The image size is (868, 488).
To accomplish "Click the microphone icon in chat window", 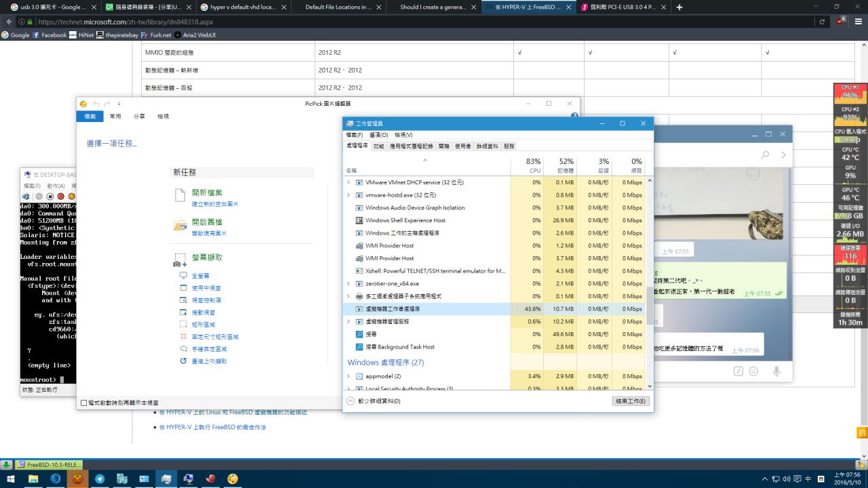I will tap(776, 371).
